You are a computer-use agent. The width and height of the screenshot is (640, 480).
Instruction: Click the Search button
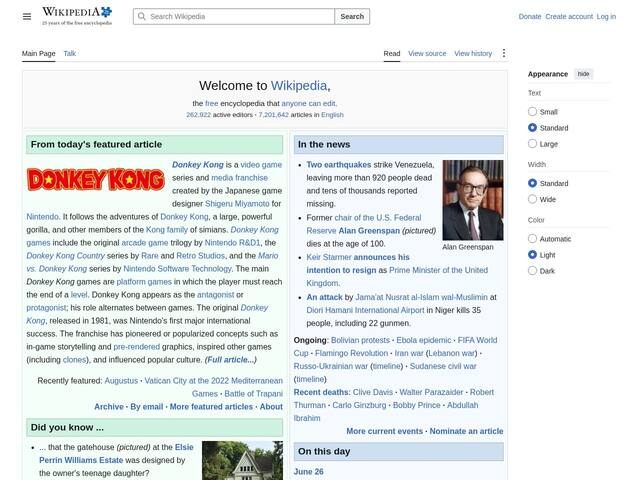coord(352,16)
